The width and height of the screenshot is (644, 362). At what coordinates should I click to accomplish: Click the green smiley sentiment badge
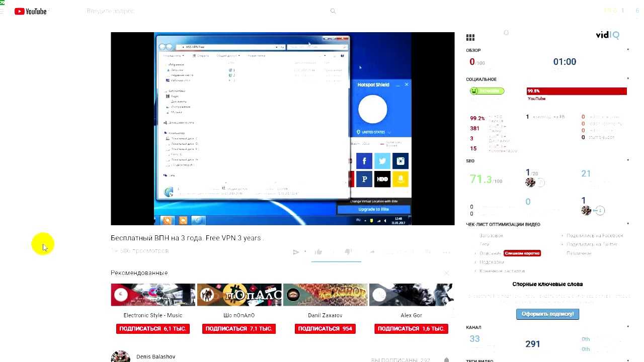coord(487,91)
